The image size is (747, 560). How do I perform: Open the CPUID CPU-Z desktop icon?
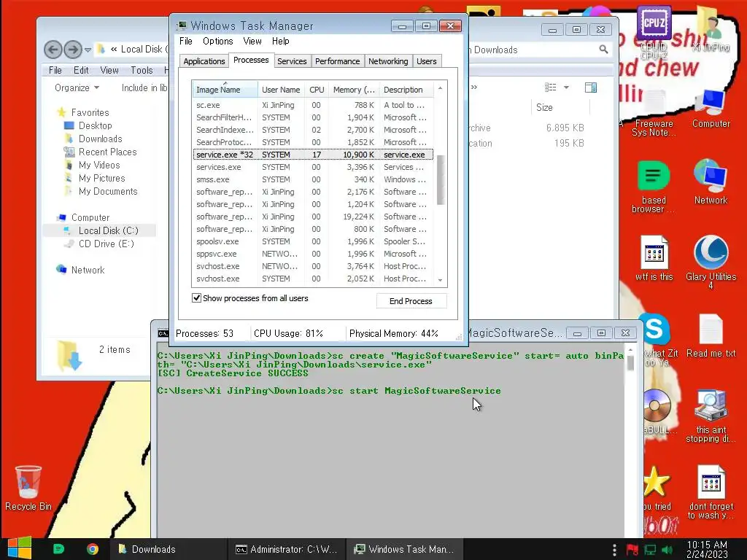654,34
